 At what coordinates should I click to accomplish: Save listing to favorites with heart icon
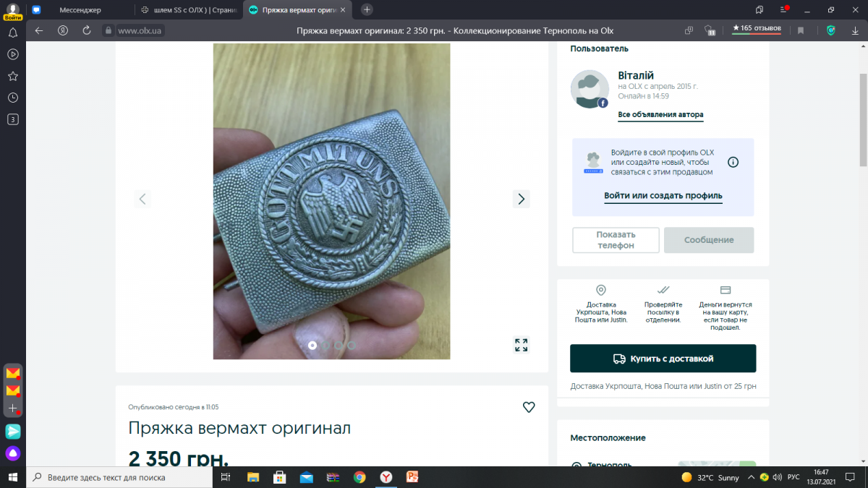(529, 407)
